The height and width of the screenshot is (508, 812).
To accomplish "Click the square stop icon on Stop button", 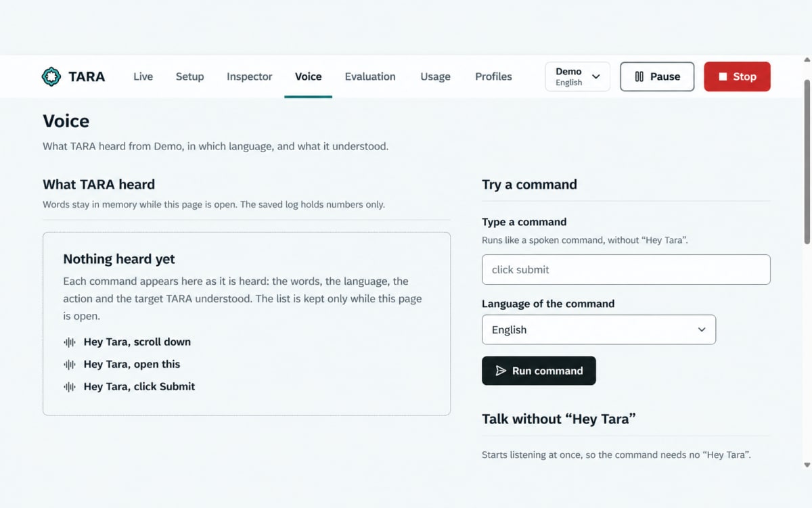I will 723,76.
